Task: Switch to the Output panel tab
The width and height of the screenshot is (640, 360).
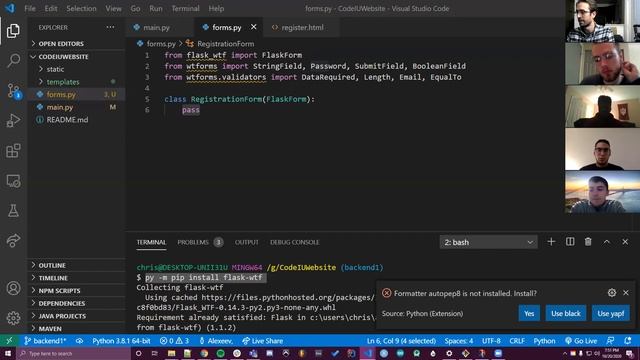Action: pos(247,242)
